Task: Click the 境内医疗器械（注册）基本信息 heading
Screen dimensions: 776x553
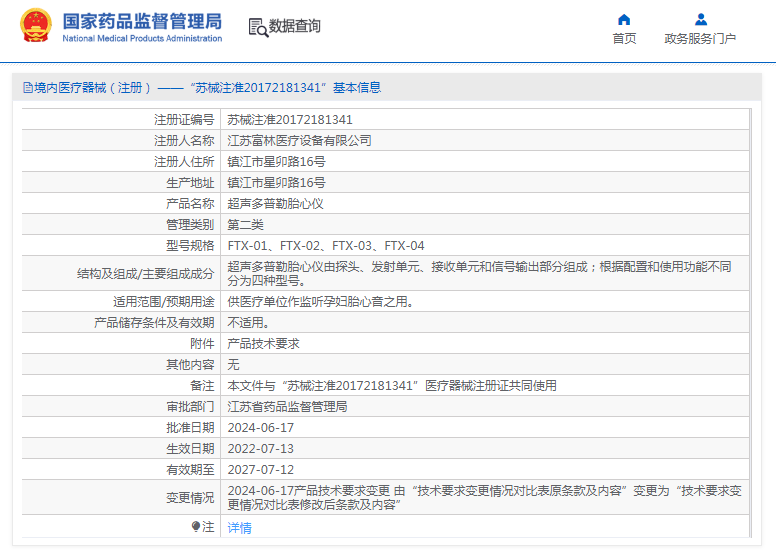Action: [202, 88]
